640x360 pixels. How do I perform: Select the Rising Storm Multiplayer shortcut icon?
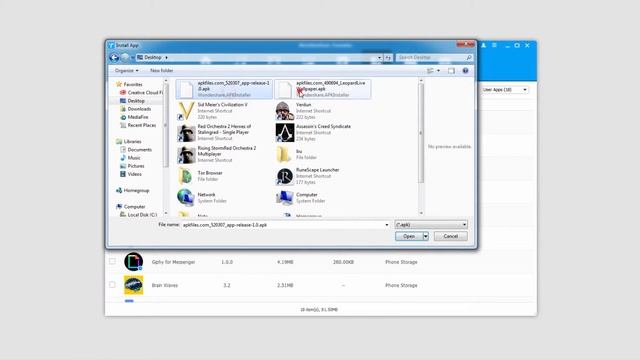click(186, 154)
